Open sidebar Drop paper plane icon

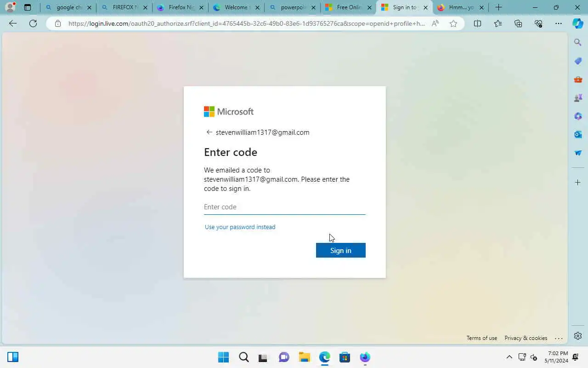pyautogui.click(x=578, y=153)
